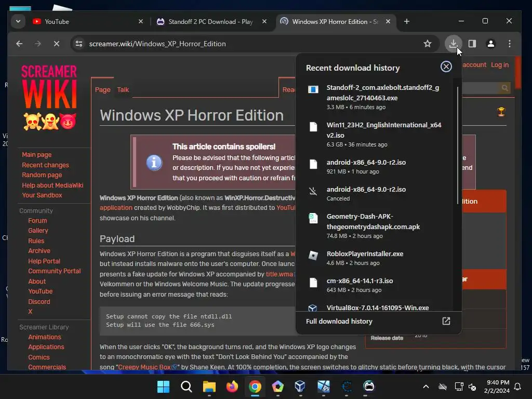
Task: Open Recent changes link
Action: [x=45, y=165]
